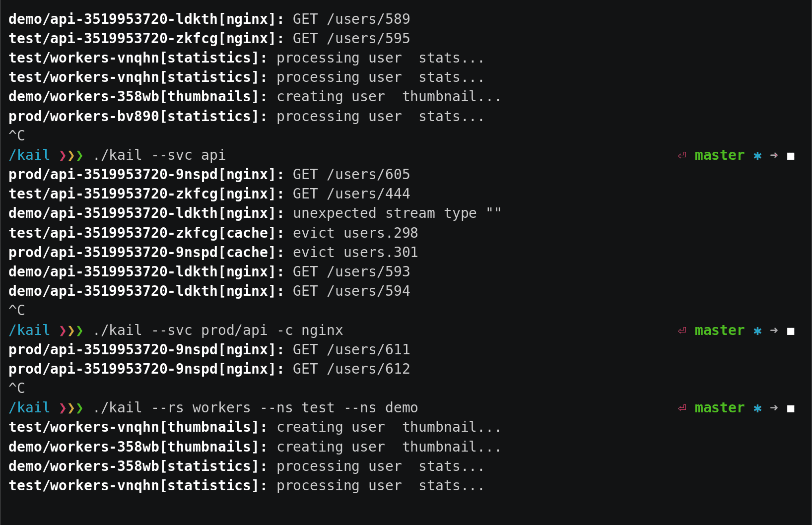The width and height of the screenshot is (812, 525).
Task: Click the /kail directory on the '--svc api' prompt
Action: pos(29,155)
